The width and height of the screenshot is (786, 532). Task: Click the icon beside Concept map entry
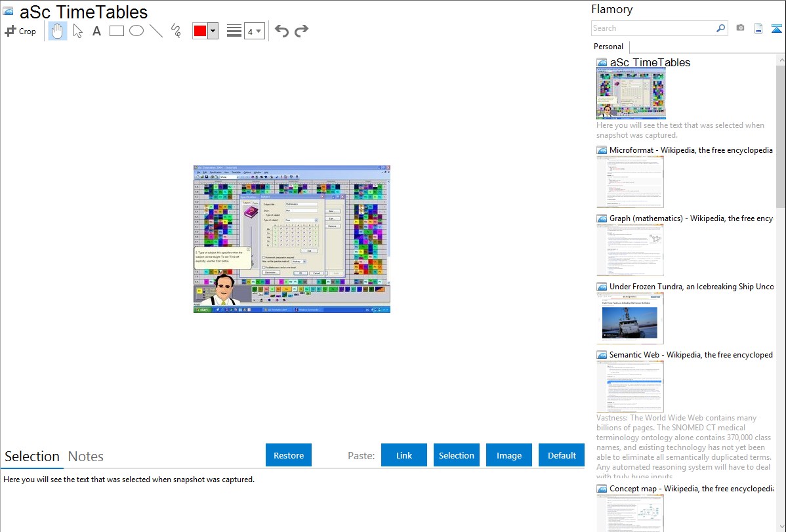coord(602,488)
